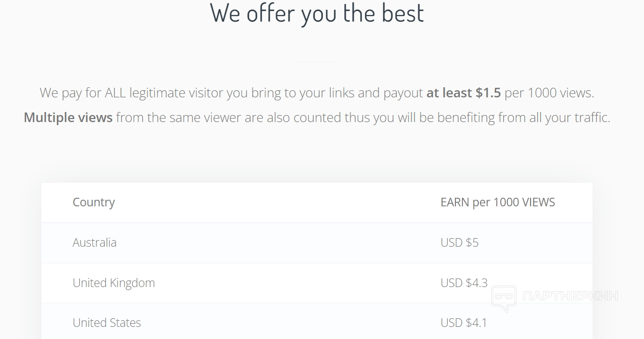The height and width of the screenshot is (339, 644).
Task: Click the ПАРТНЕРКИН watermark text
Action: [x=570, y=296]
